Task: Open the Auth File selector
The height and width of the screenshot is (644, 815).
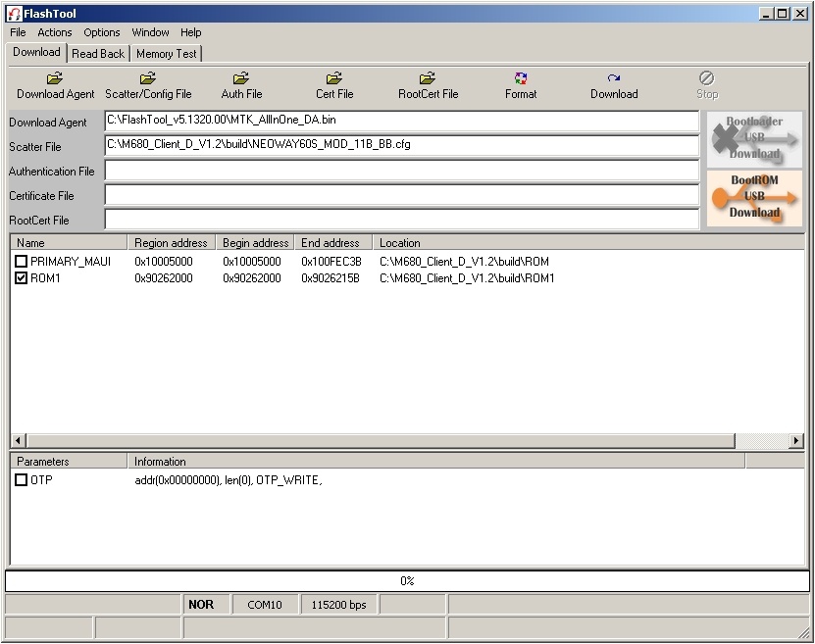Action: [241, 85]
